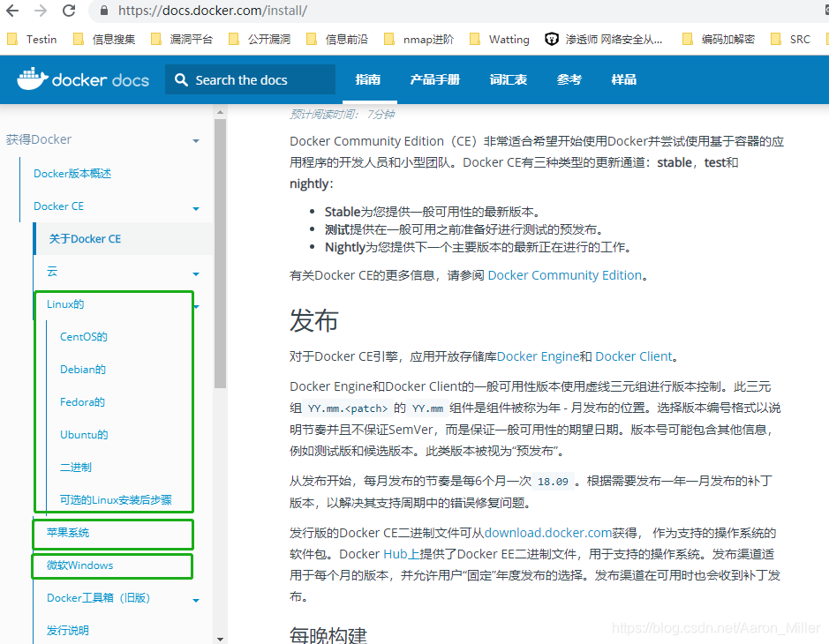Screen dimensions: 829x644
Task: Open the 信息前沿 bookmark folder
Action: (337, 39)
